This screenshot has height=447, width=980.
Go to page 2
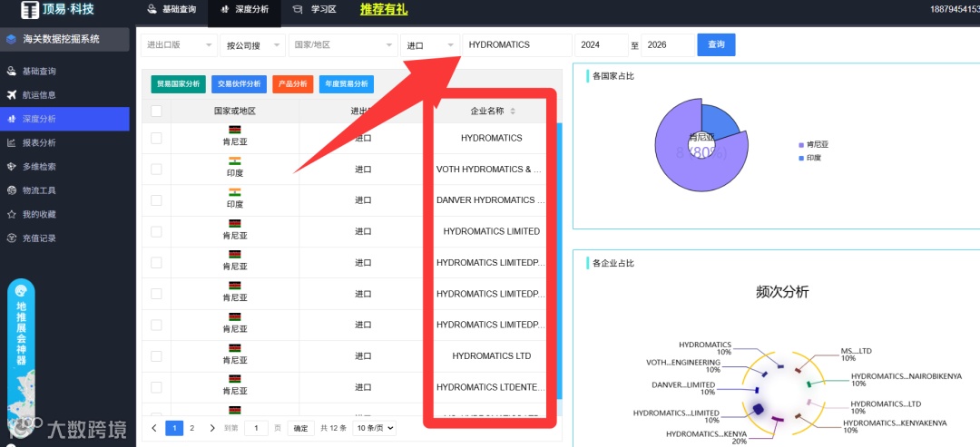pos(191,428)
